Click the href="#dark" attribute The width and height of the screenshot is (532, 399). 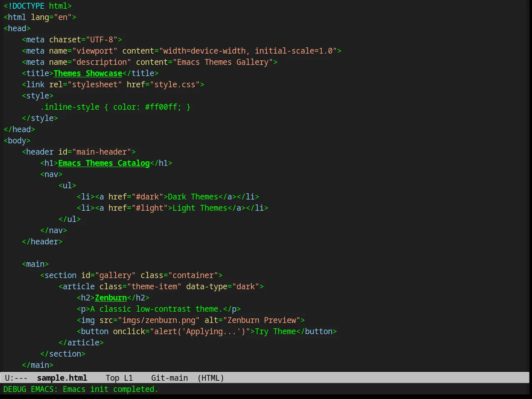tap(136, 197)
